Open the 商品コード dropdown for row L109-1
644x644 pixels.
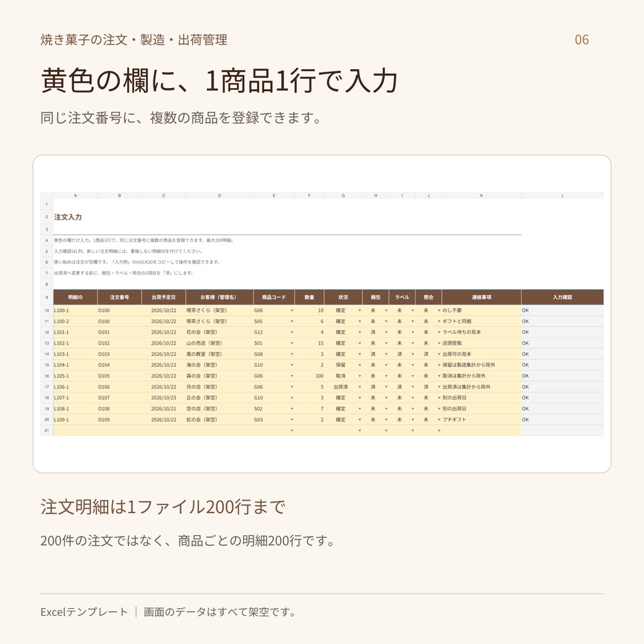[x=292, y=419]
